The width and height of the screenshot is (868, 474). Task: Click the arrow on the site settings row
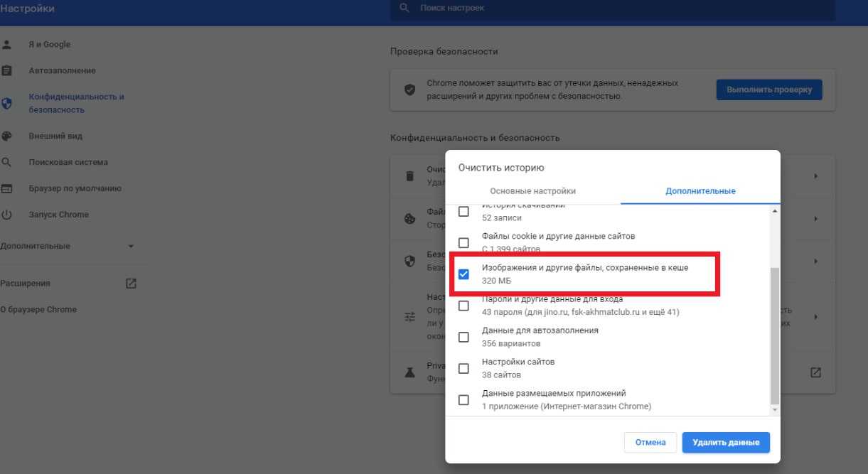[815, 317]
